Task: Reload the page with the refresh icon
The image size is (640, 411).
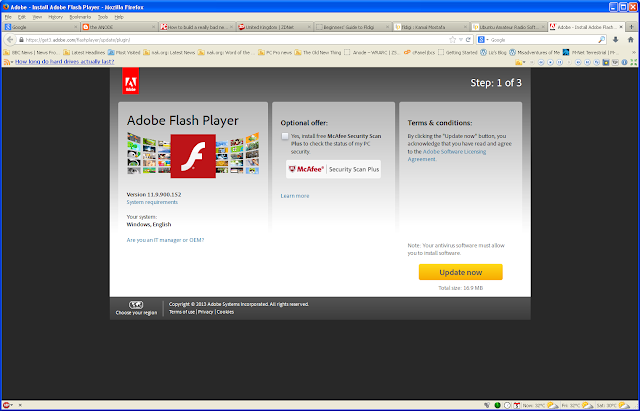Action: point(468,40)
